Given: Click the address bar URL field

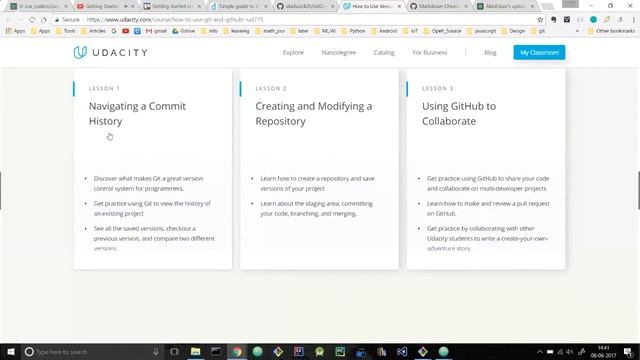Looking at the screenshot, I should tap(298, 20).
